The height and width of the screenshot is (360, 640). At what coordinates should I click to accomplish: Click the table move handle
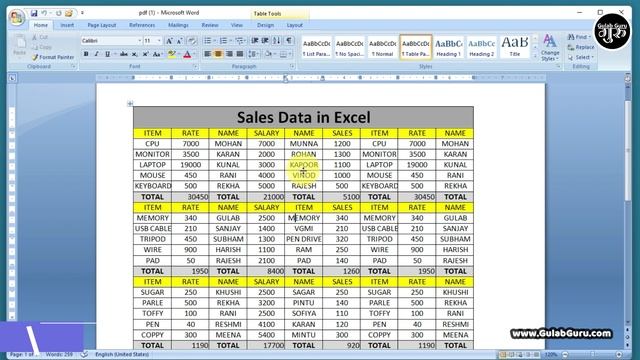pyautogui.click(x=130, y=104)
